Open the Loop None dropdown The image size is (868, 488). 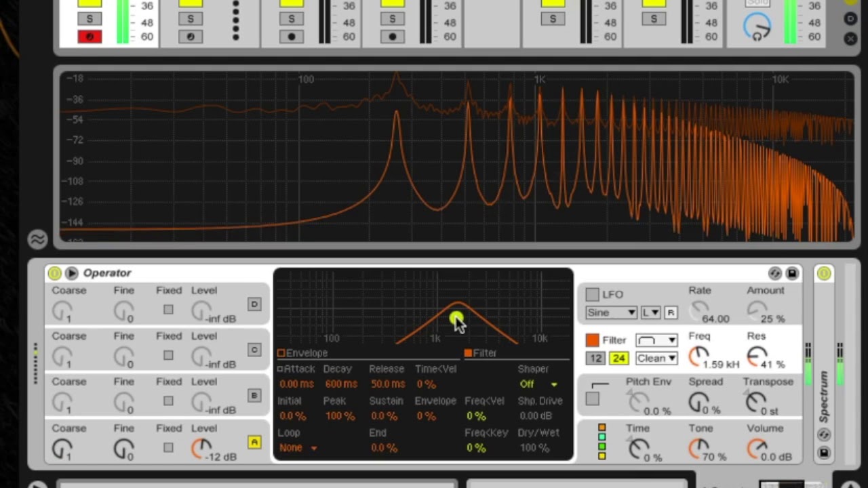[298, 448]
